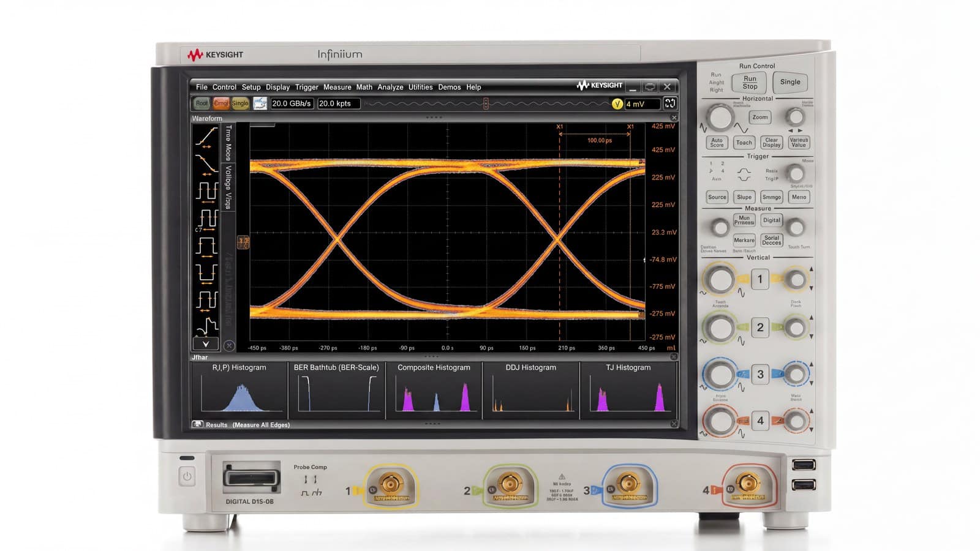Toggle the hardware Run Stop key
The height and width of the screenshot is (551, 980).
(x=750, y=82)
